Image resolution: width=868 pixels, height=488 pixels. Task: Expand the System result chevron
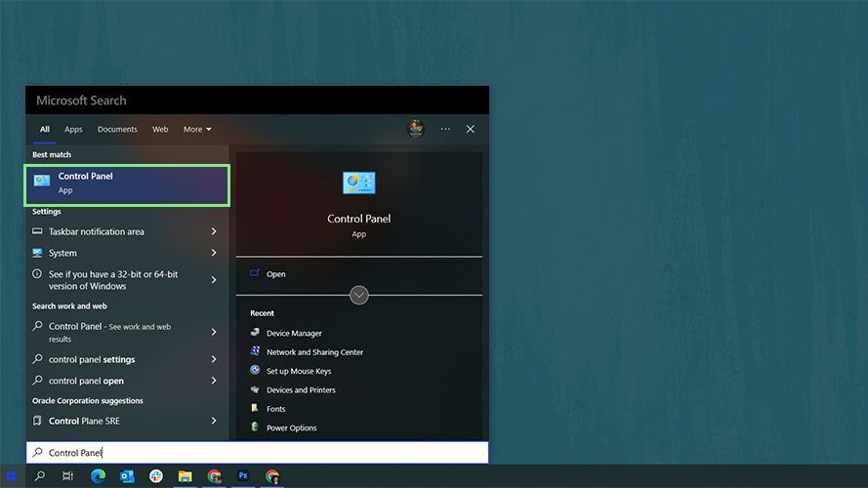[214, 253]
